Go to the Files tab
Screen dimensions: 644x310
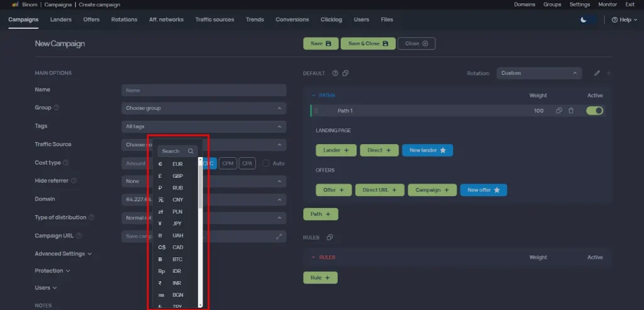click(x=387, y=19)
